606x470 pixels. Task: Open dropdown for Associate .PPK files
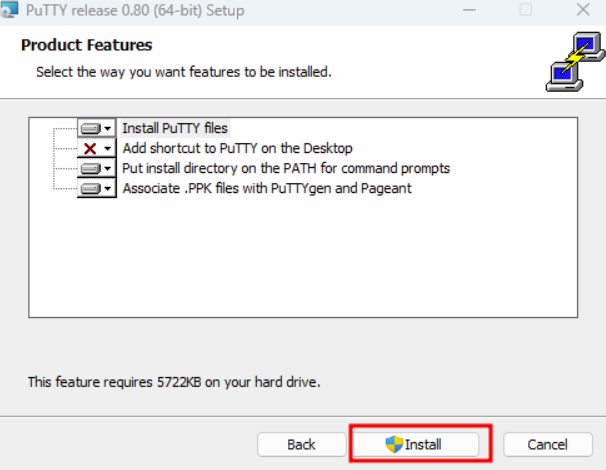click(97, 188)
